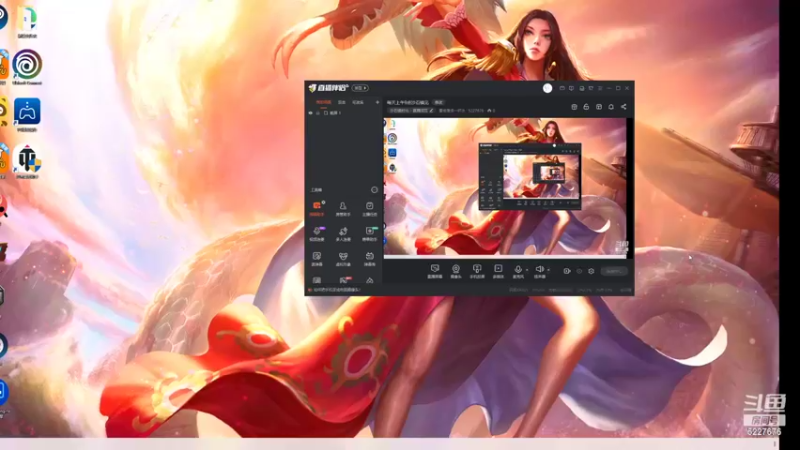Add a webcam source from the bottom bar

click(456, 271)
